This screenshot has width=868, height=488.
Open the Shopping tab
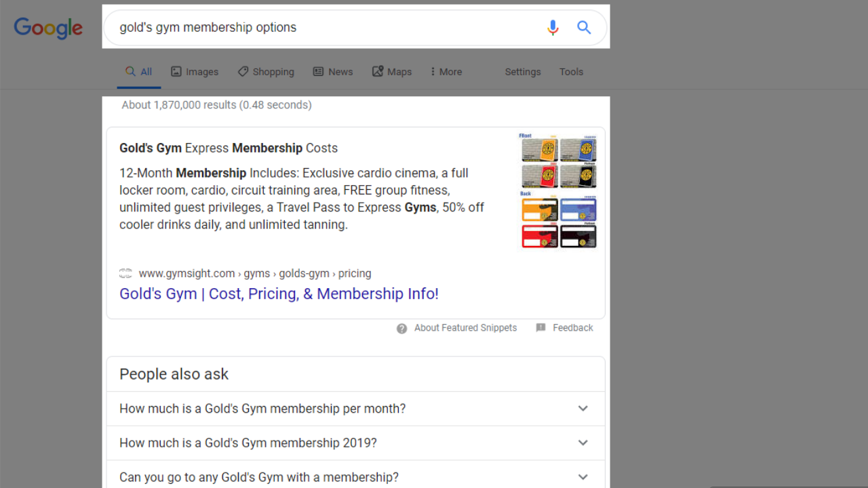coord(266,72)
